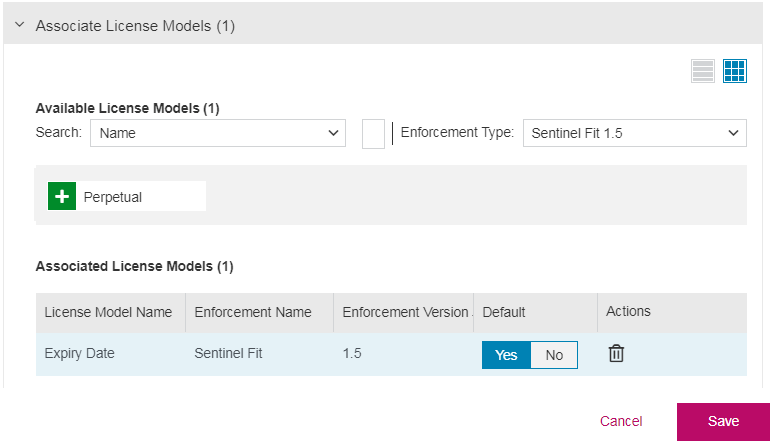Switch to grid view layout icon
The width and height of the screenshot is (771, 442).
click(735, 71)
